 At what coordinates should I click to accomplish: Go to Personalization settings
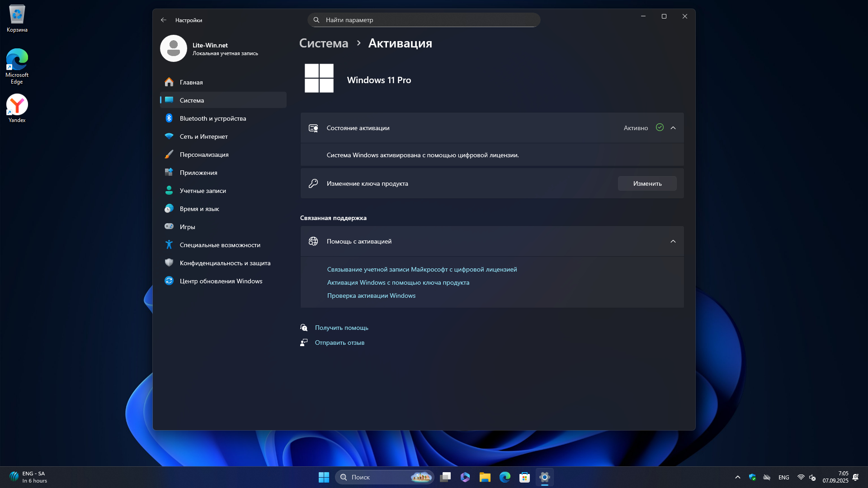pos(223,155)
